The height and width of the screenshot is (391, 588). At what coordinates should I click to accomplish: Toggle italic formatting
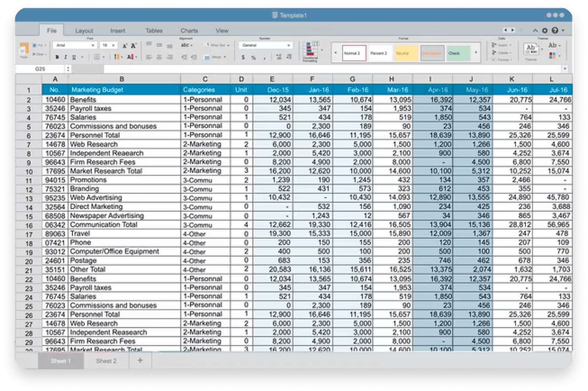(x=65, y=57)
